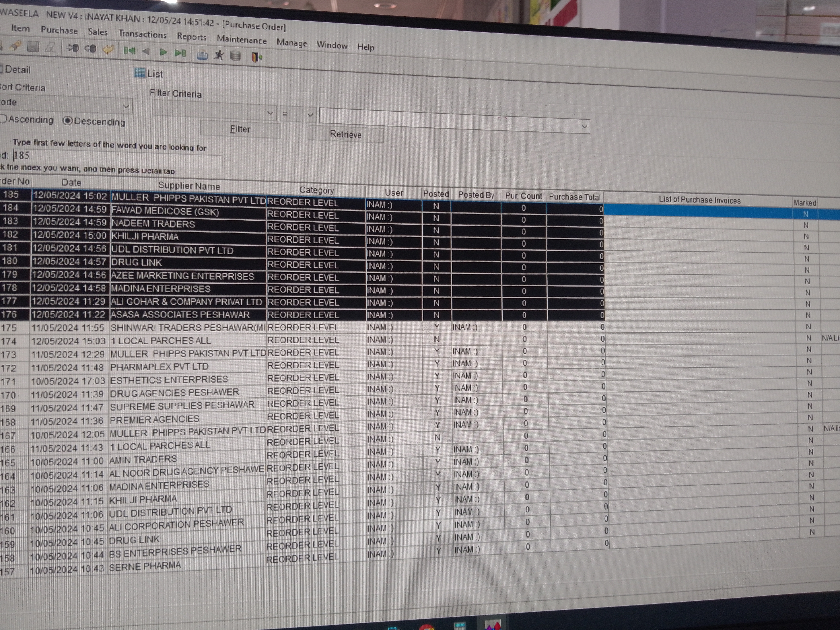Click the printer icon in toolbar

[x=202, y=55]
